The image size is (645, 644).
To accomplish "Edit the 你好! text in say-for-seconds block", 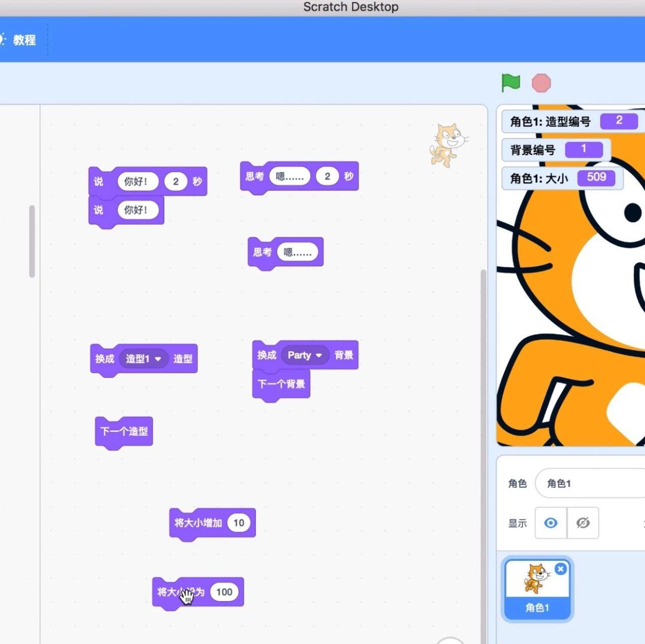I will 137,181.
